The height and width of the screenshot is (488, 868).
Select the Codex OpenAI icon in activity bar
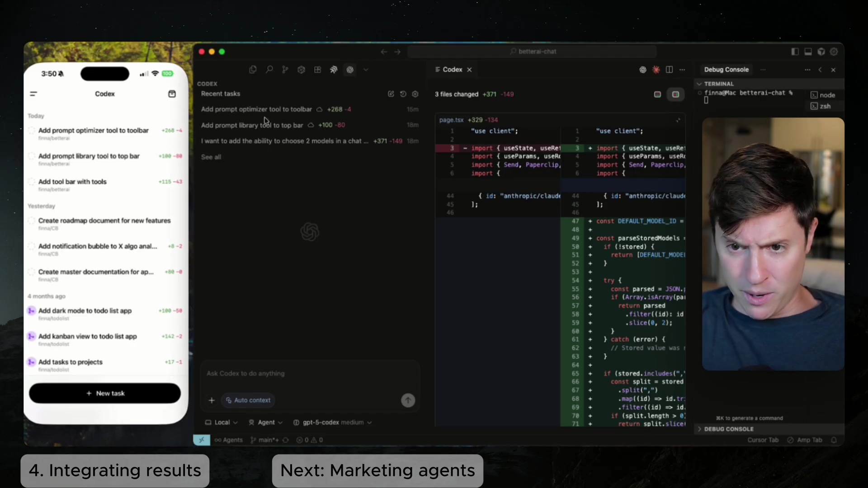(x=350, y=70)
